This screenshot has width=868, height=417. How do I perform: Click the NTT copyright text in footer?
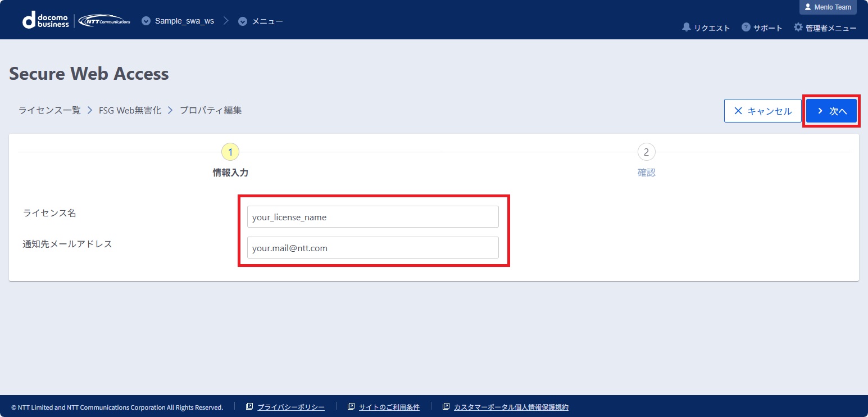(x=117, y=407)
